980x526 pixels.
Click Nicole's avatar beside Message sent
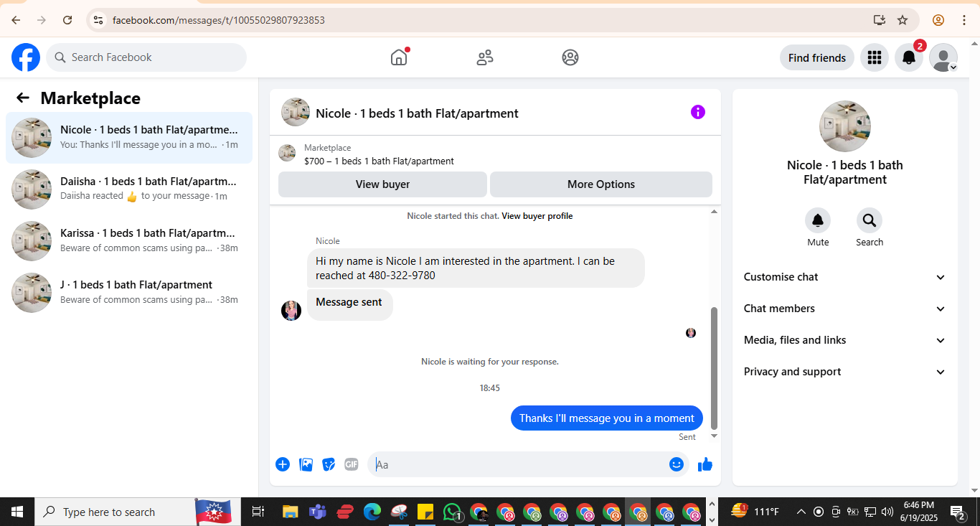click(291, 311)
